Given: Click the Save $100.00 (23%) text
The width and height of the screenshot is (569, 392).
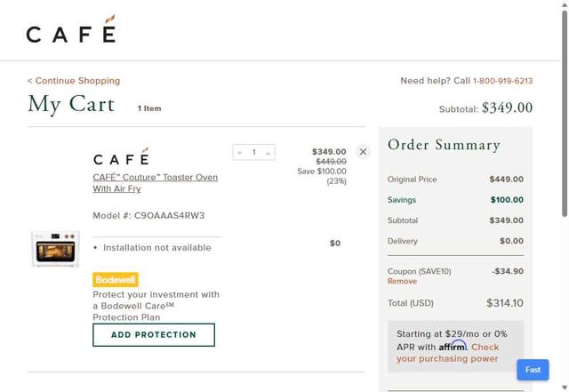Looking at the screenshot, I should tap(322, 176).
